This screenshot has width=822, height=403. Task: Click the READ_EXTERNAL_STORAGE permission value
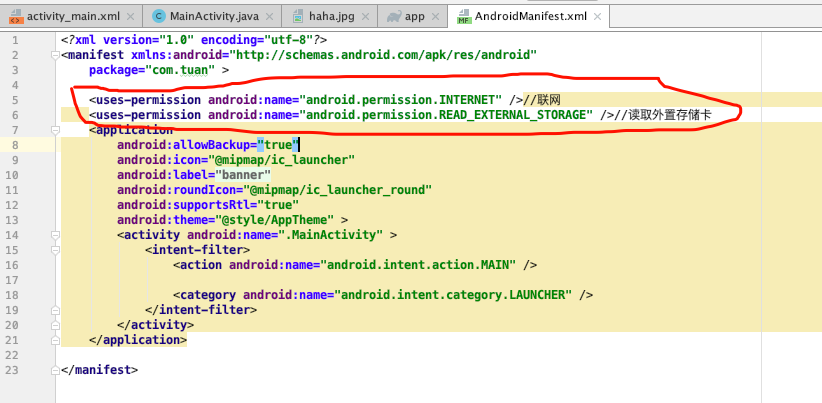[x=446, y=115]
